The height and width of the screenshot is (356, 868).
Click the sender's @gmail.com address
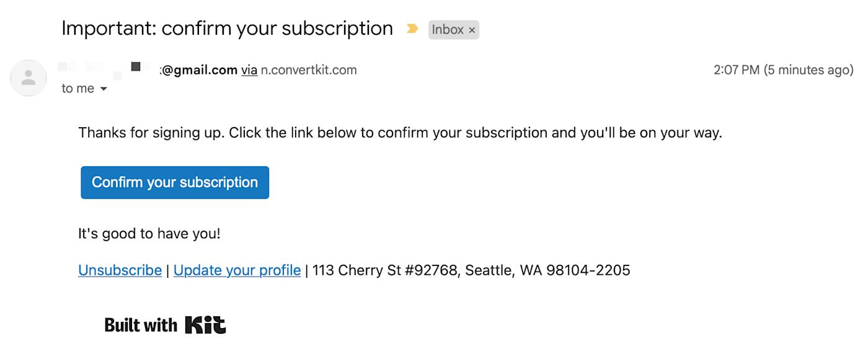click(x=198, y=70)
